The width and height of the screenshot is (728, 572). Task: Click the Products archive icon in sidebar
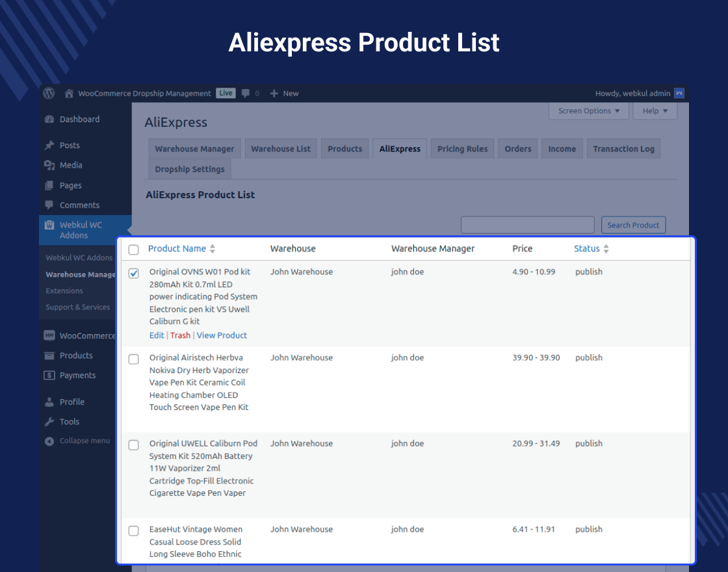[49, 356]
